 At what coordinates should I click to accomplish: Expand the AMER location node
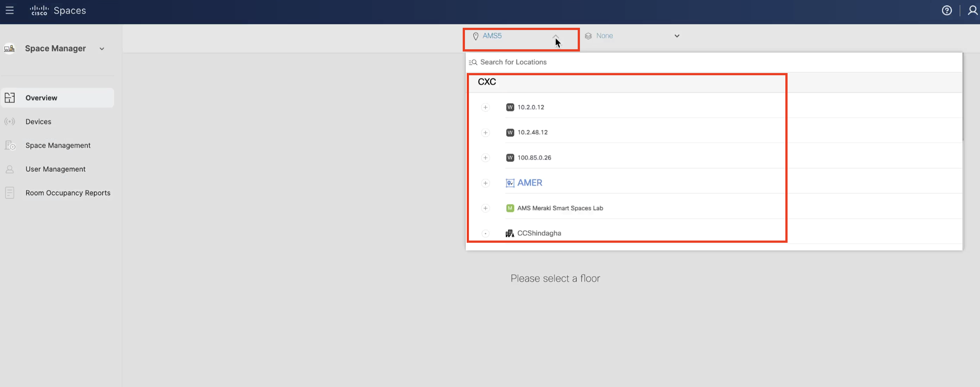click(x=485, y=183)
